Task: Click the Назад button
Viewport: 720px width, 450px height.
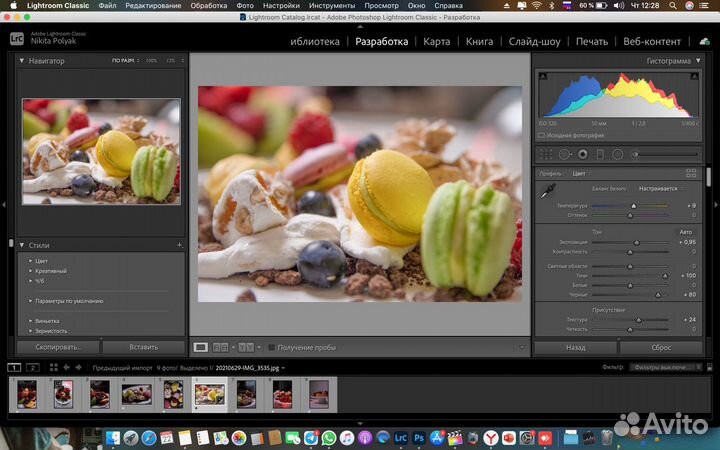Action: pos(575,348)
